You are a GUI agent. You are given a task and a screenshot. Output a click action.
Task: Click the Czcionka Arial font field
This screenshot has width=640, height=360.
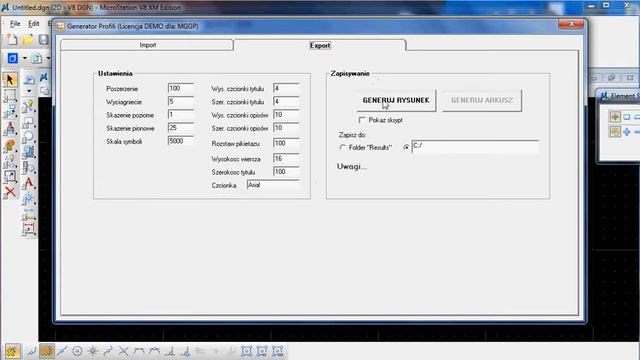click(273, 185)
